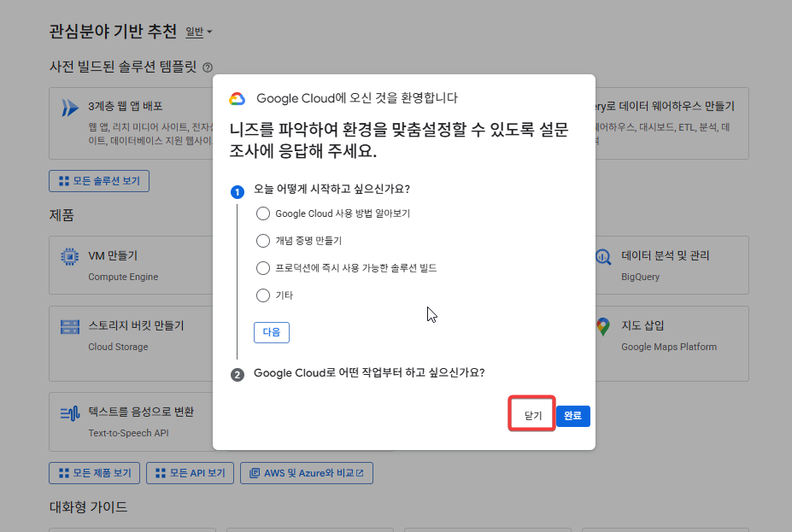
Task: Click the Cloud Storage bucket icon
Action: [69, 327]
